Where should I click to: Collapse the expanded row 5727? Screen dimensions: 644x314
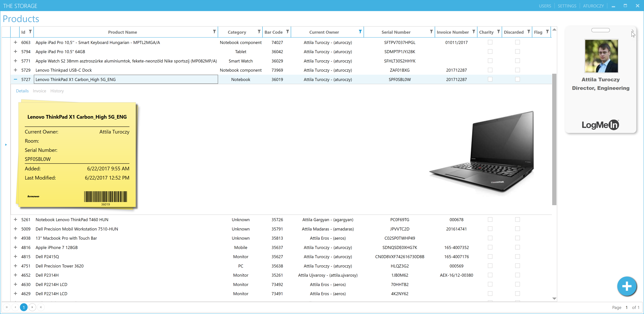point(15,79)
